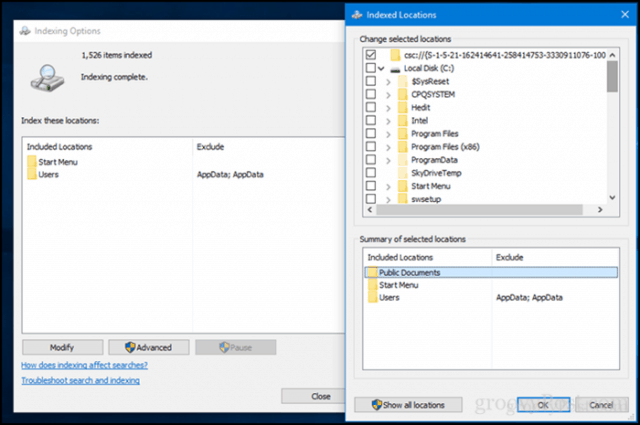The height and width of the screenshot is (425, 640).
Task: Collapse the Local Disk (C:) tree node
Action: (x=381, y=69)
